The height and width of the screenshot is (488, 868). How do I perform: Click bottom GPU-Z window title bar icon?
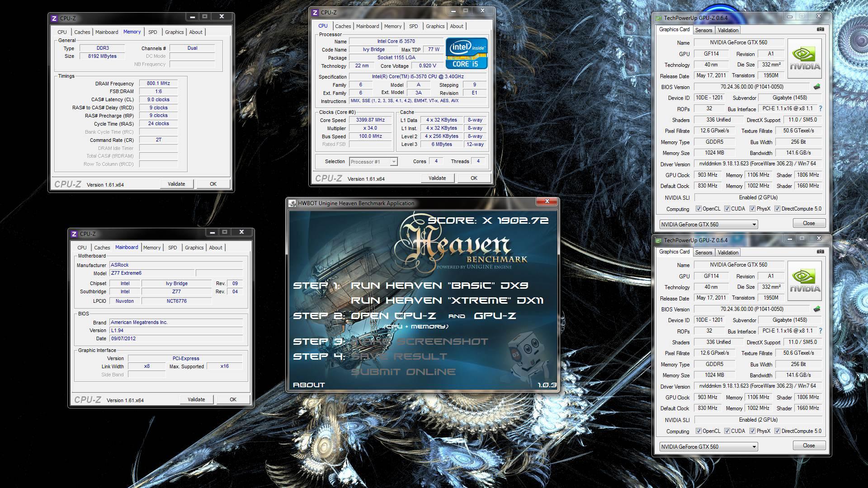658,240
